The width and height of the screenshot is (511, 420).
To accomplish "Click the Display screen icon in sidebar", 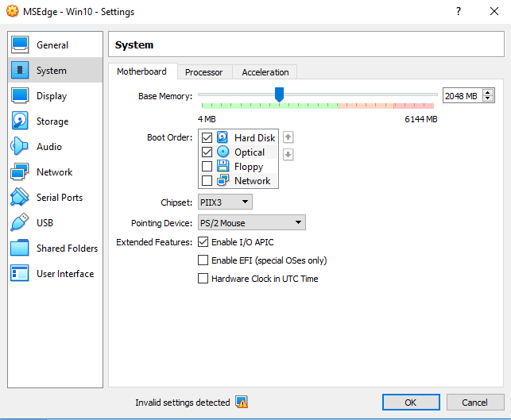I will coord(20,95).
